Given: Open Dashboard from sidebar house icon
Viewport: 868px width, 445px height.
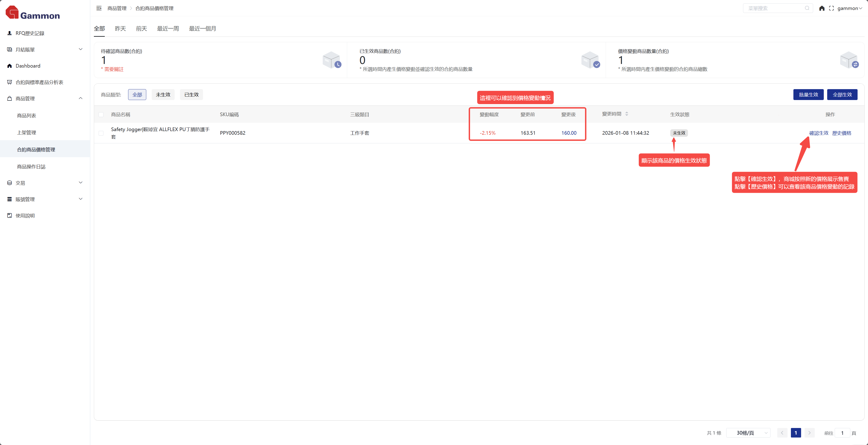Looking at the screenshot, I should pyautogui.click(x=10, y=66).
